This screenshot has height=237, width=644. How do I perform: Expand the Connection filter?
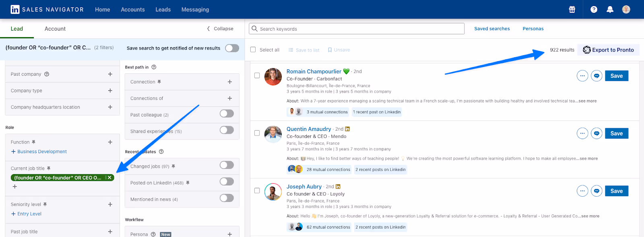[230, 82]
